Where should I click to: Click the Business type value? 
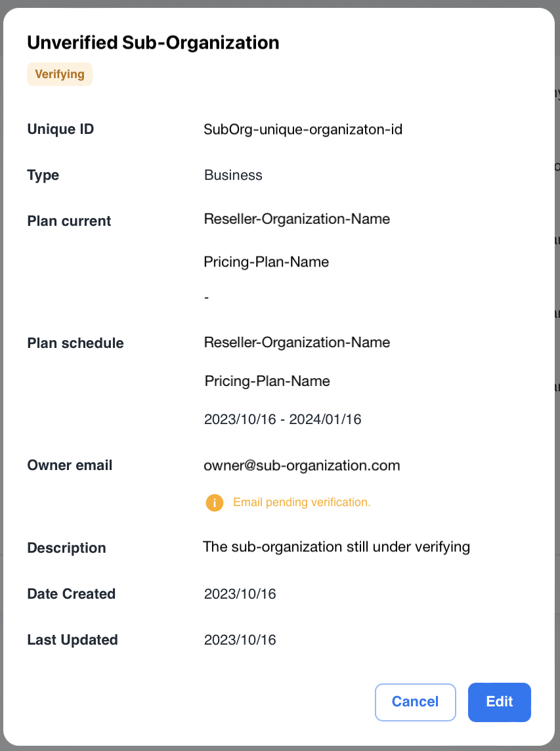[233, 175]
